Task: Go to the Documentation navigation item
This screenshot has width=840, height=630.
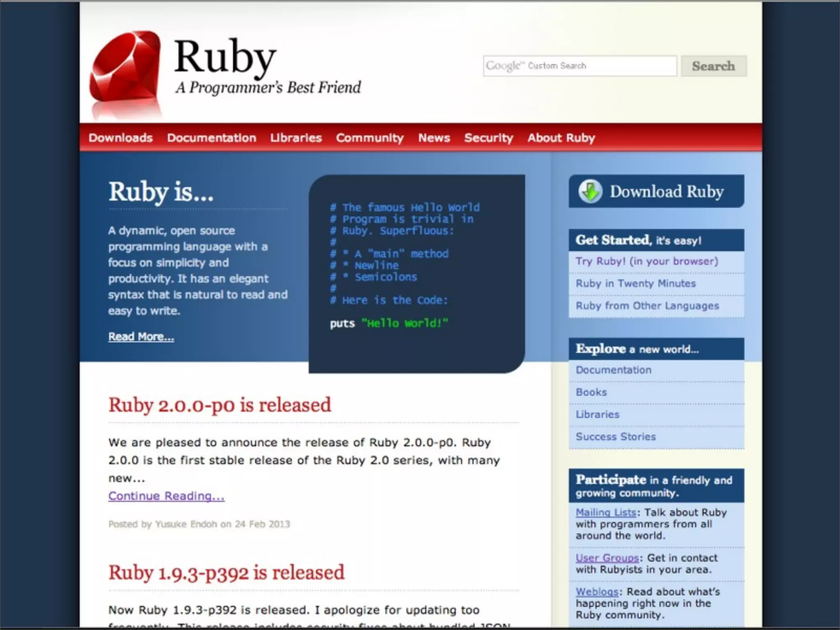Action: point(211,138)
